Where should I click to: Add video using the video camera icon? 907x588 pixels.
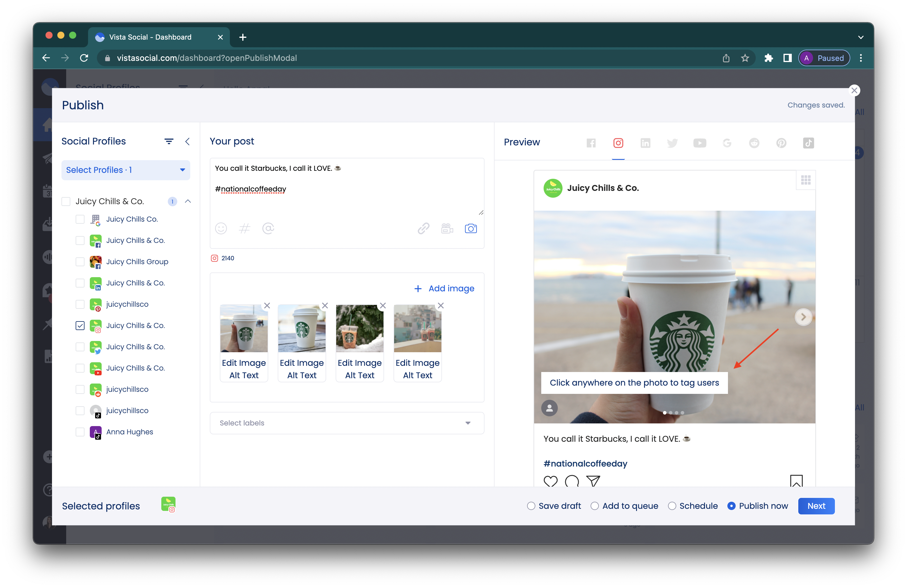point(447,229)
